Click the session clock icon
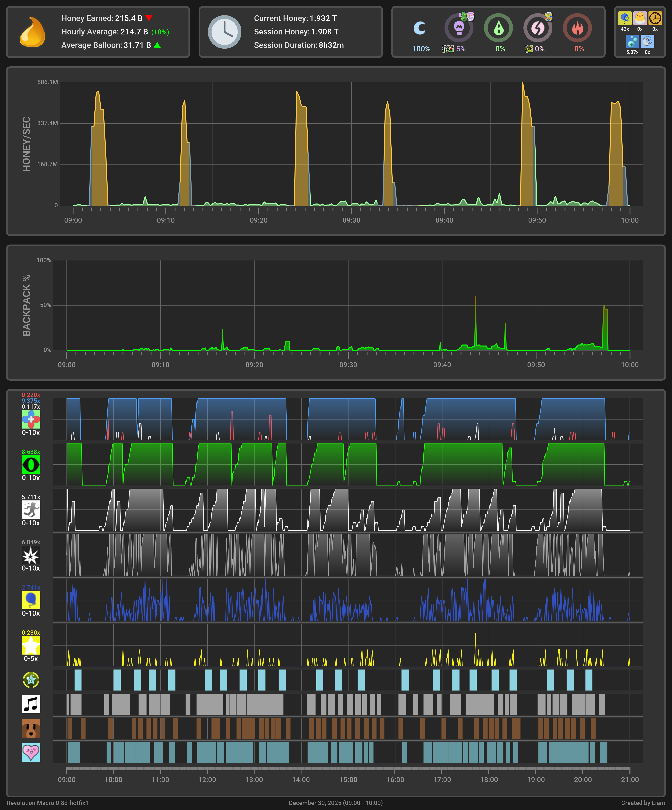Viewport: 672px width, 810px height. (x=224, y=32)
